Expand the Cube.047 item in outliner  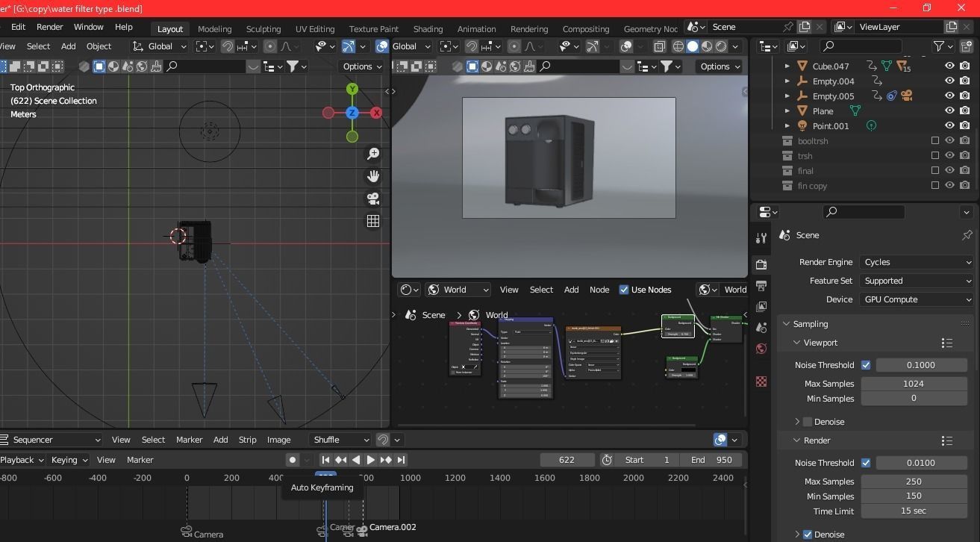(787, 66)
